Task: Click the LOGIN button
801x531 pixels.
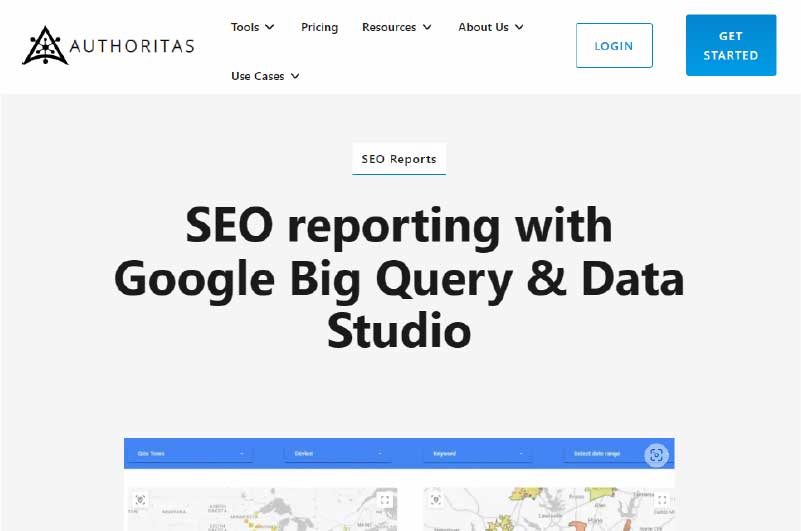Action: tap(614, 45)
